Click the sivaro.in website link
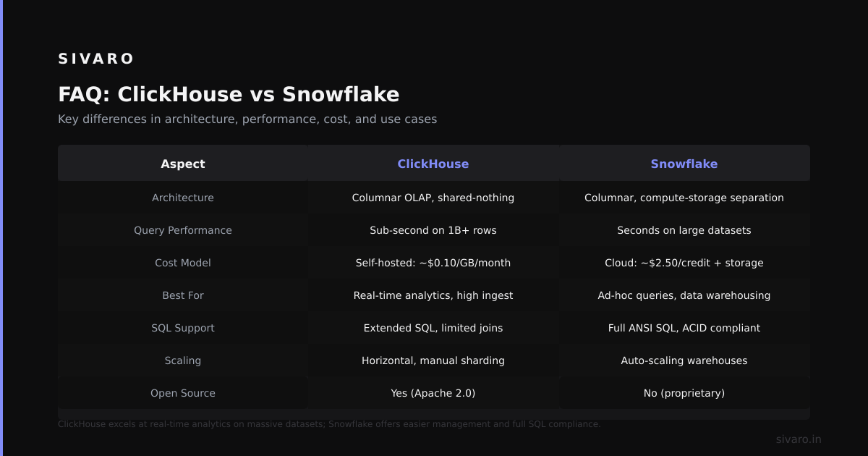The height and width of the screenshot is (456, 868). [799, 439]
